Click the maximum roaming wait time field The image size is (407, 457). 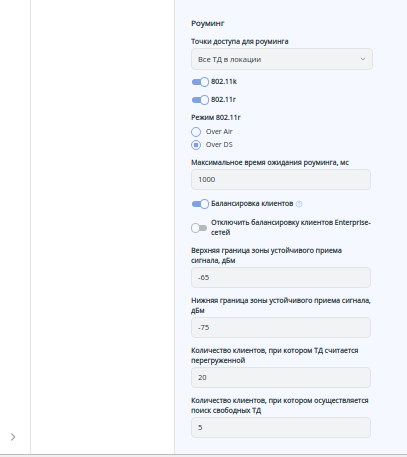pyautogui.click(x=281, y=180)
